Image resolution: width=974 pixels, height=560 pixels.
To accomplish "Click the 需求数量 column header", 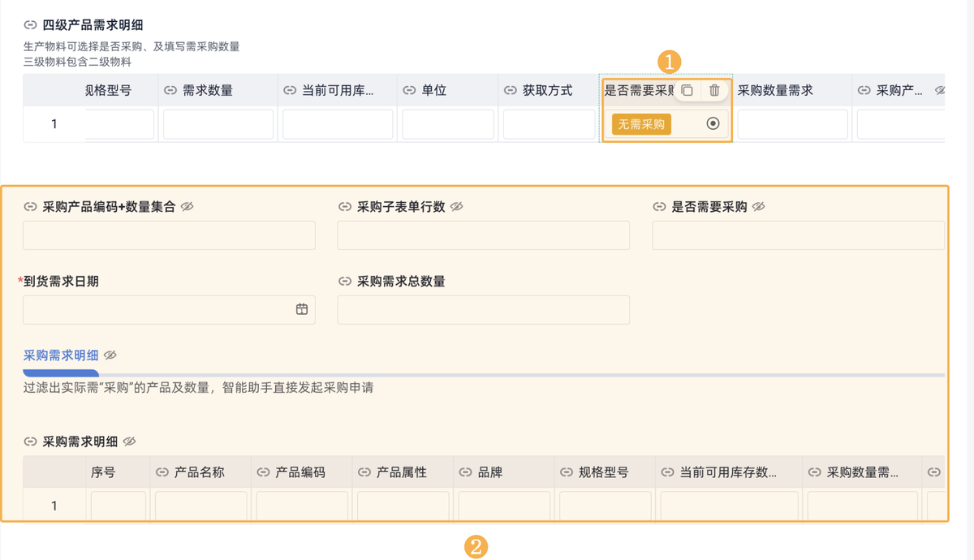I will [x=207, y=91].
